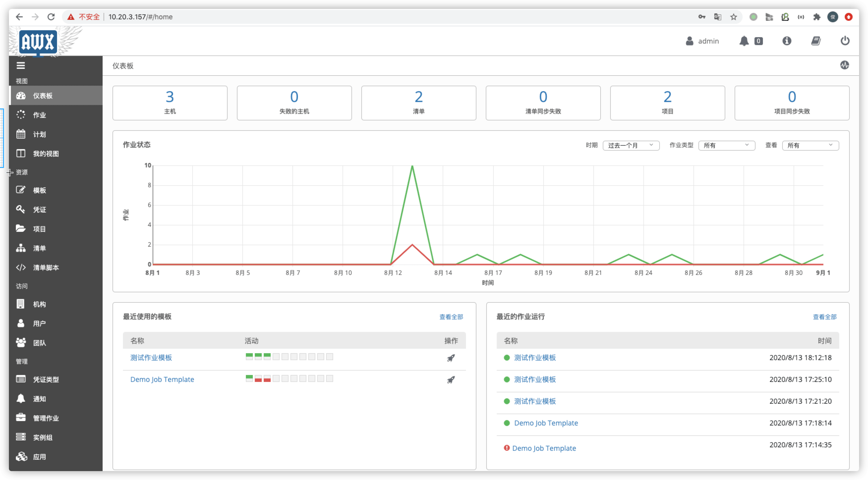Open the notification bell in the header
Screen dimensions: 868x480
[744, 41]
